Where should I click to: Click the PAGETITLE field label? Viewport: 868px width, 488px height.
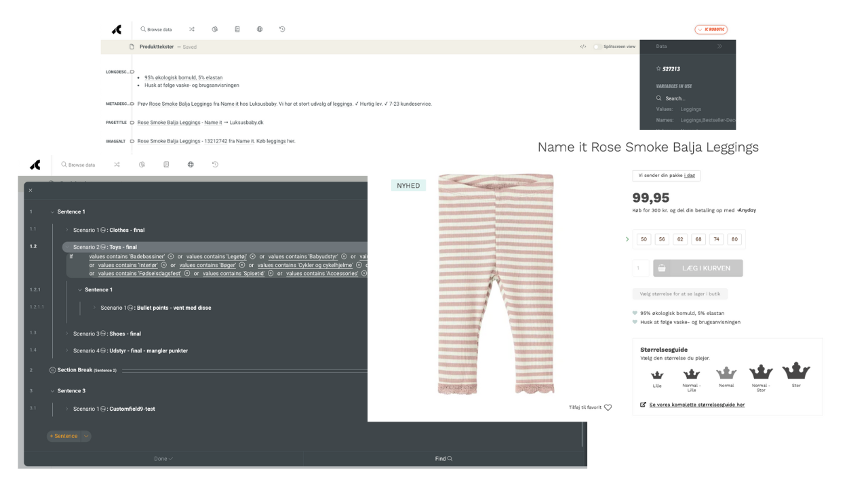(117, 123)
